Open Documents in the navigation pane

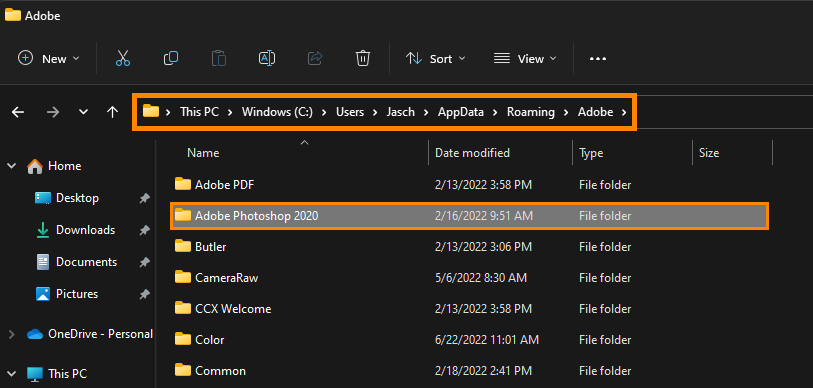click(x=86, y=262)
